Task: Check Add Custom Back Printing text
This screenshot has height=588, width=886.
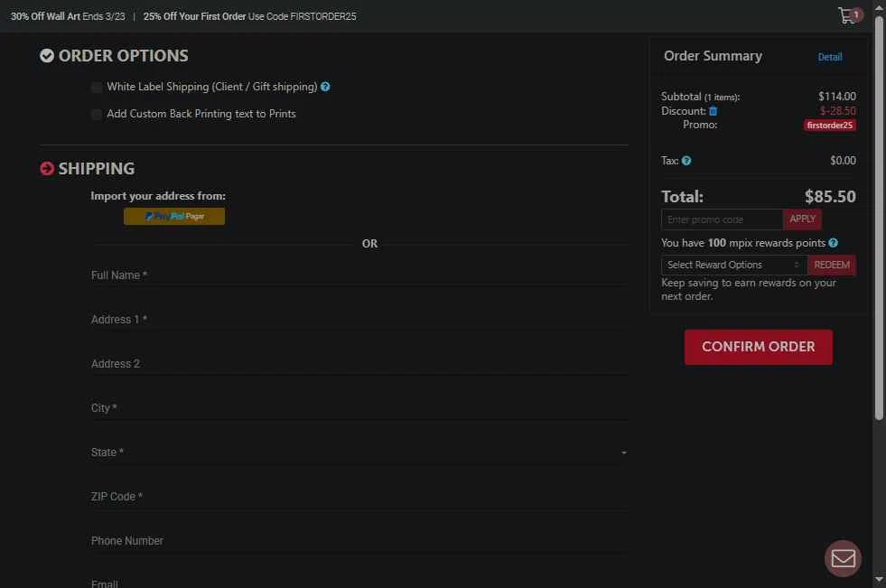Action: (97, 115)
